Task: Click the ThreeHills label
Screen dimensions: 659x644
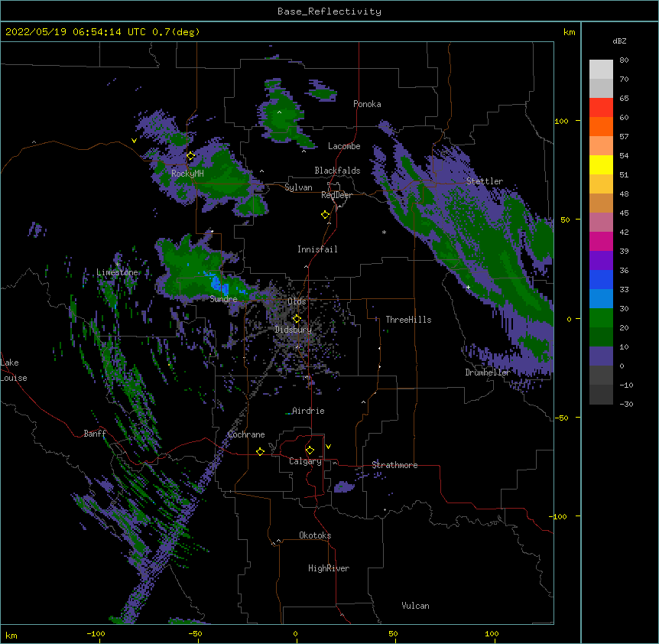Action: [x=408, y=320]
